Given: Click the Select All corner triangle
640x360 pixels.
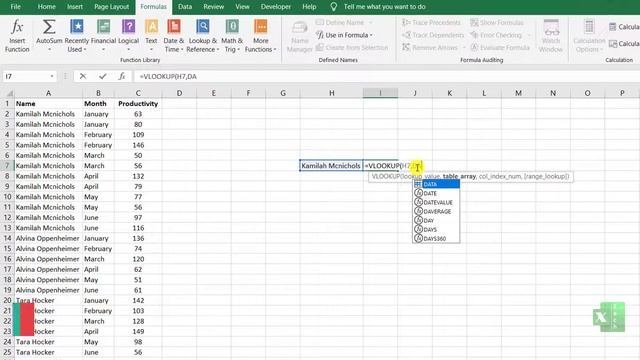Looking at the screenshot, I should click(x=9, y=93).
